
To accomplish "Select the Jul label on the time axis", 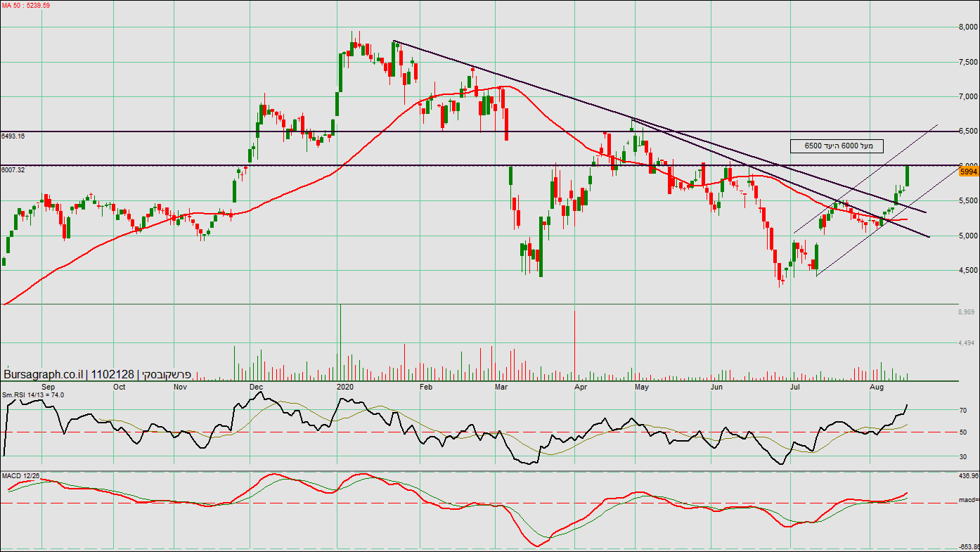I will coord(797,387).
